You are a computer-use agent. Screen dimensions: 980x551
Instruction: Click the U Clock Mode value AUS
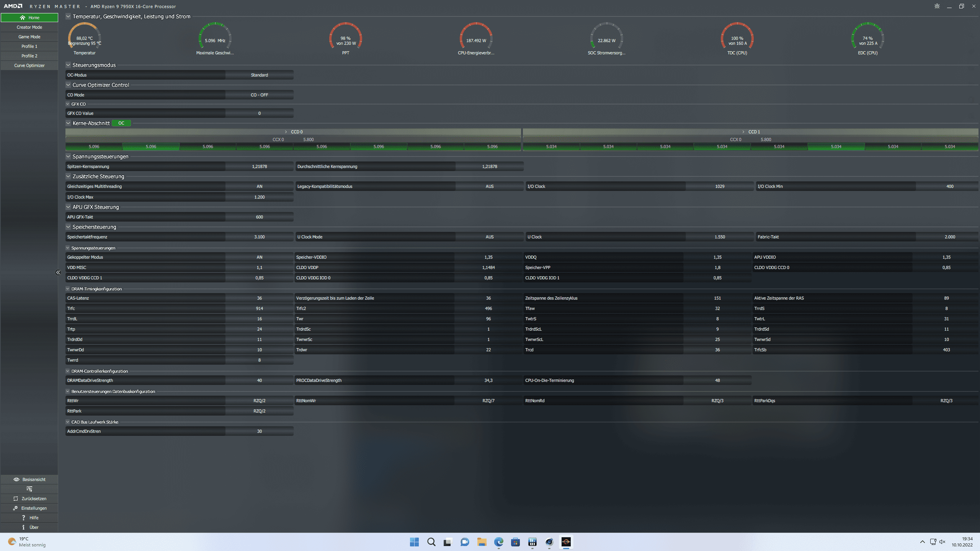[x=490, y=237]
